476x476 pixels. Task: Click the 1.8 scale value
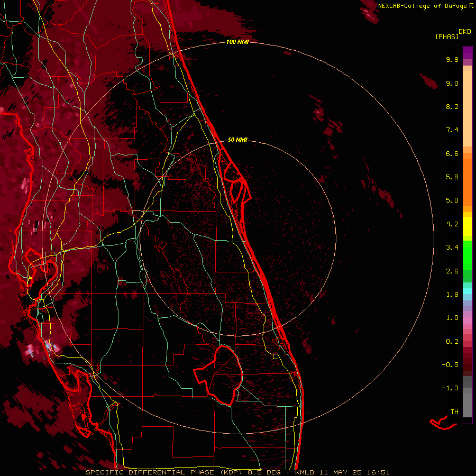(452, 295)
